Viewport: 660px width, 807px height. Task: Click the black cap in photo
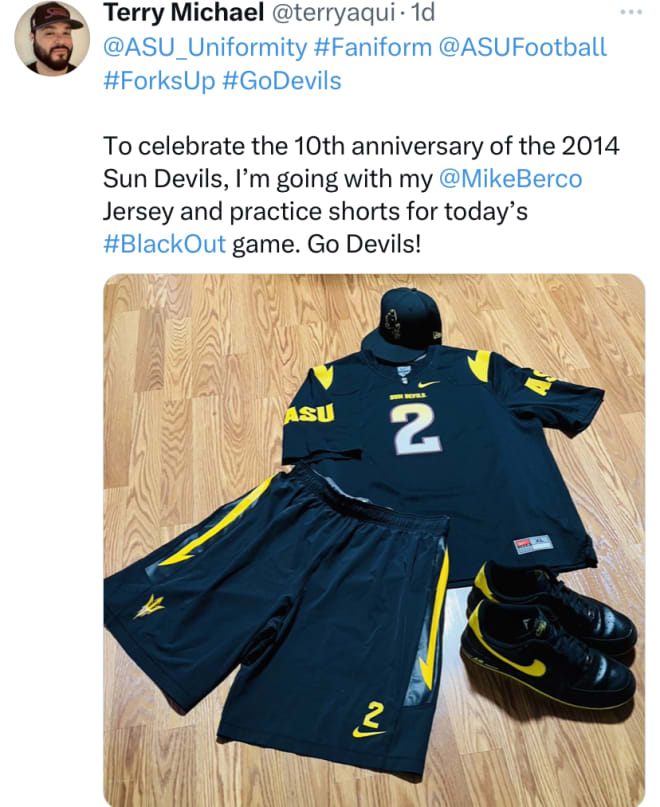[x=403, y=324]
